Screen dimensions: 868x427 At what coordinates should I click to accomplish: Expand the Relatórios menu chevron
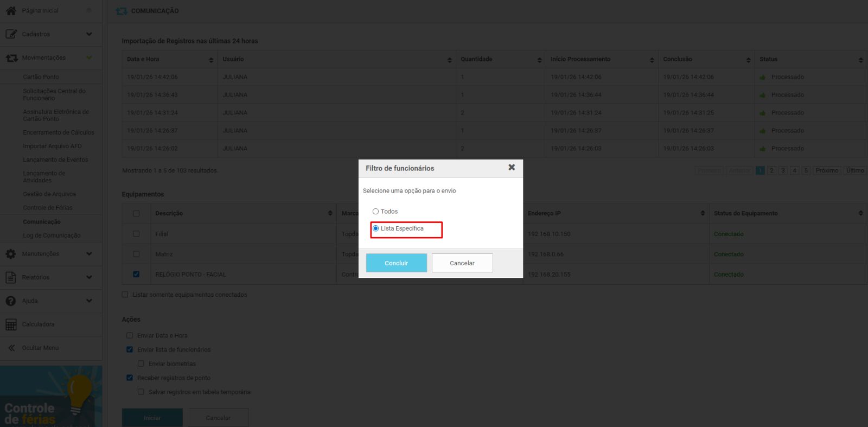89,277
